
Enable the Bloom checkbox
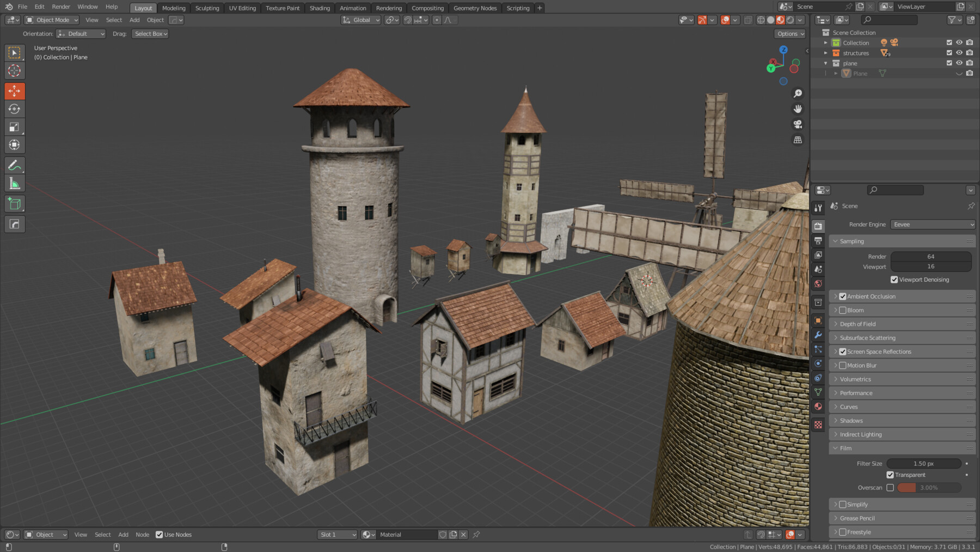pyautogui.click(x=843, y=310)
